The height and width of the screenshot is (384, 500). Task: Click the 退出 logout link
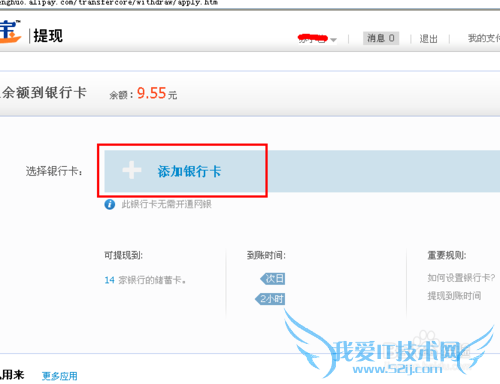point(428,39)
